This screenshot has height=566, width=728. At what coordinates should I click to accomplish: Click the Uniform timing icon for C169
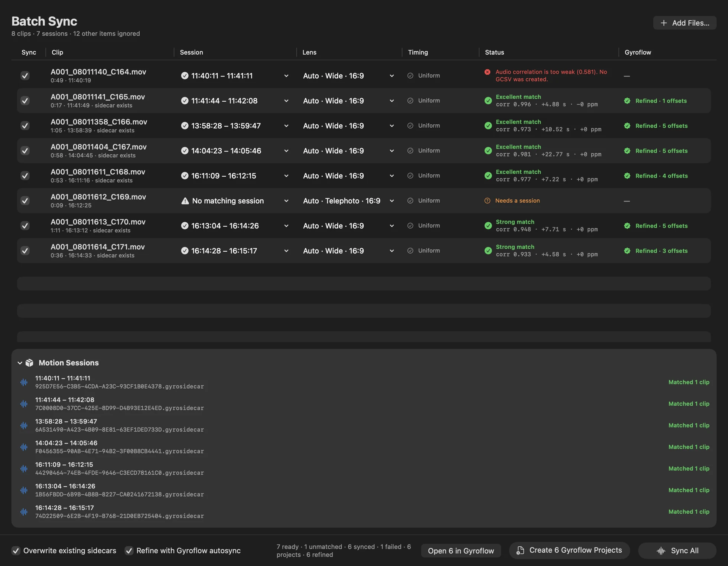click(410, 201)
